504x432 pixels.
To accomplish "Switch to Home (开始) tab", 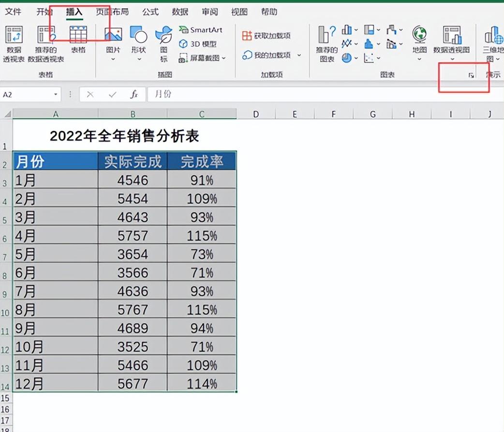I will [44, 12].
